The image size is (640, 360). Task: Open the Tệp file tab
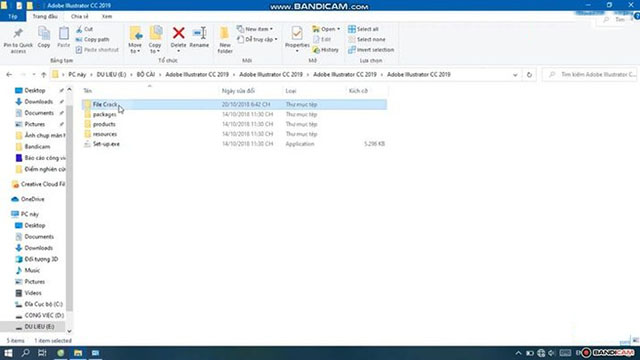13,16
